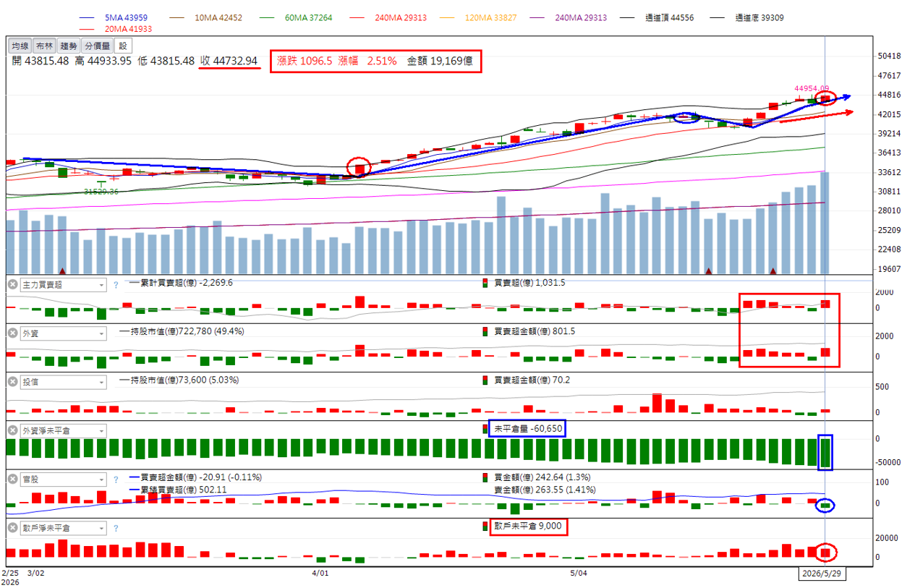Toggle the 120MA 33827 legend line
Screen dimensions: 915x588
pyautogui.click(x=480, y=17)
